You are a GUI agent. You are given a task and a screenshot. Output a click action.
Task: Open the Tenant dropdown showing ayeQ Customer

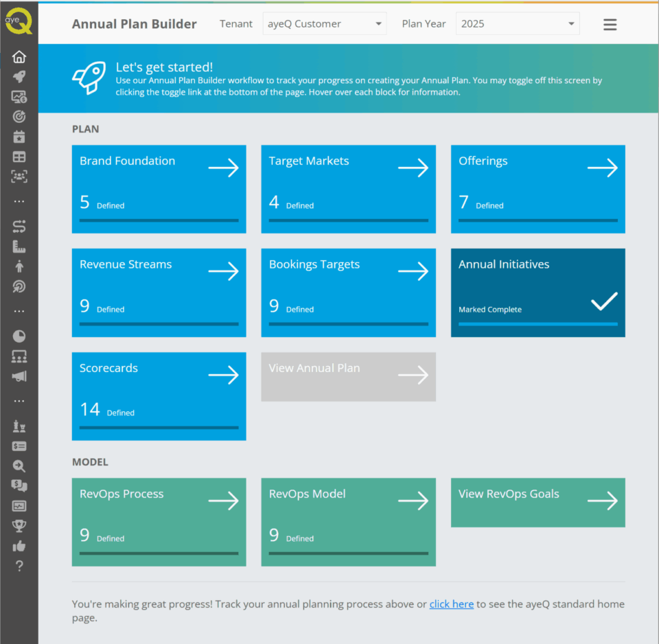325,24
